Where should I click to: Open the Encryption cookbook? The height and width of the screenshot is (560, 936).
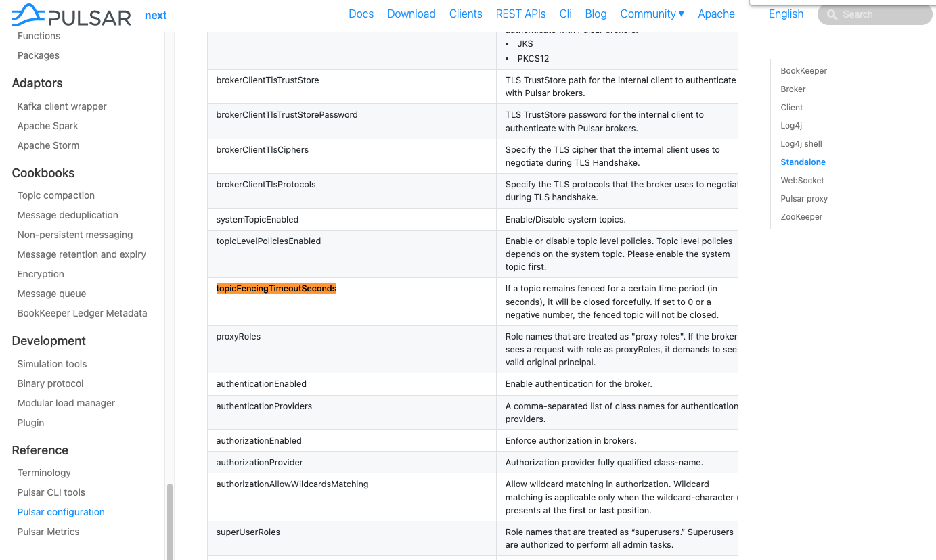pos(41,274)
